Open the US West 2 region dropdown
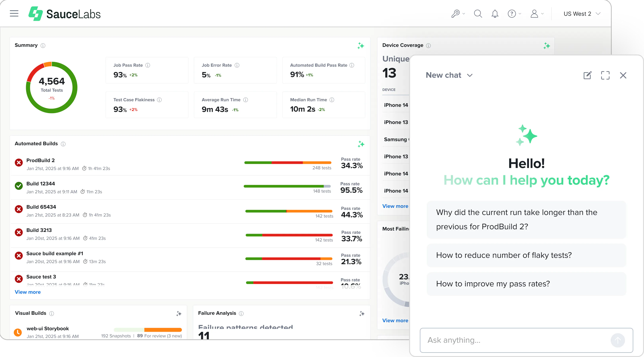The height and width of the screenshot is (357, 644). click(582, 14)
